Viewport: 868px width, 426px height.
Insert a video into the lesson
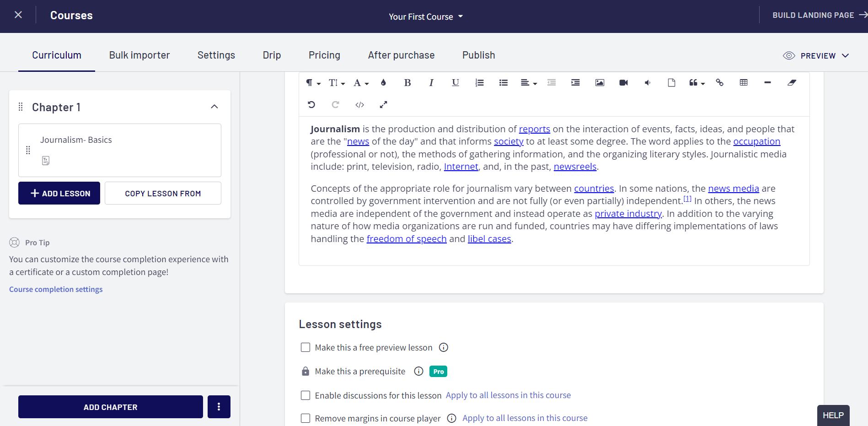click(x=623, y=83)
